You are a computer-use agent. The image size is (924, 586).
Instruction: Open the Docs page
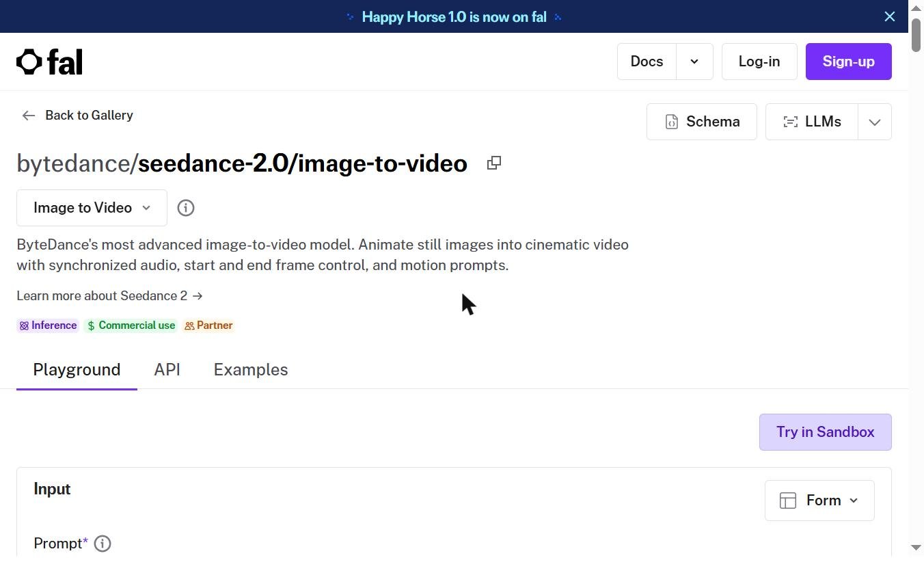(x=647, y=62)
